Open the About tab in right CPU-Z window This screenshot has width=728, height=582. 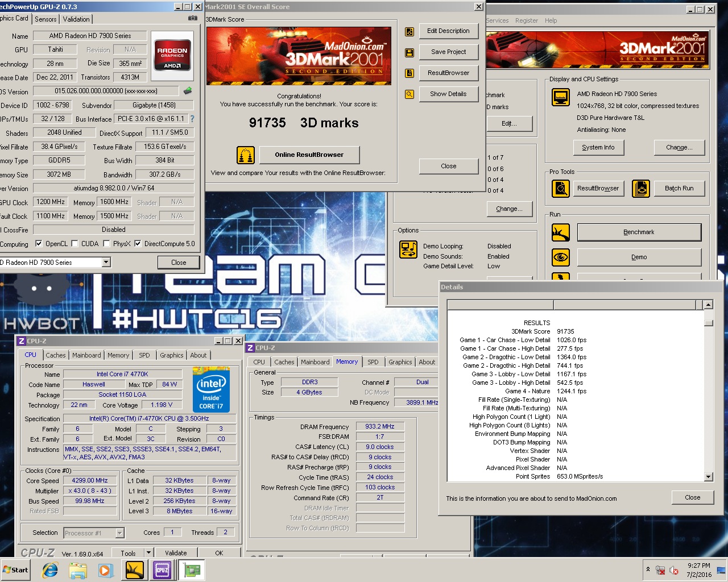(x=427, y=362)
